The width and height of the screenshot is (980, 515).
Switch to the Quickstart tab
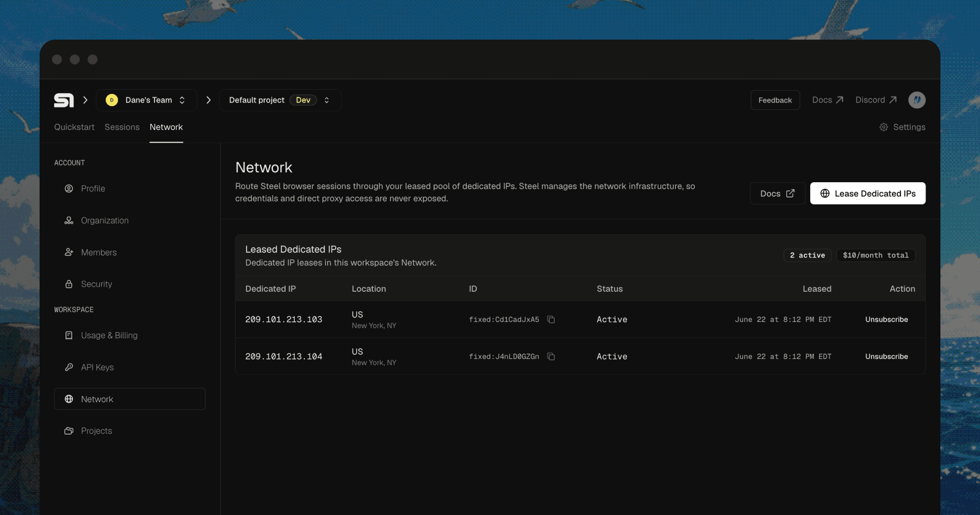click(x=74, y=127)
